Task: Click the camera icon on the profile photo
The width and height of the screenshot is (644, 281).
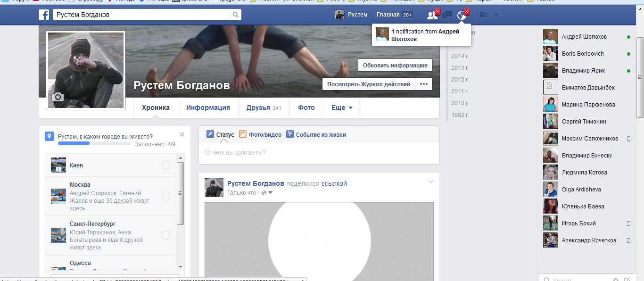Action: 58,97
